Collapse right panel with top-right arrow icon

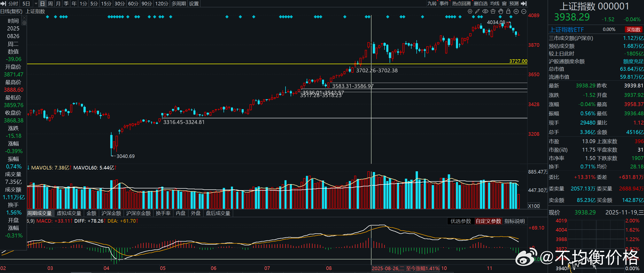[x=524, y=4]
